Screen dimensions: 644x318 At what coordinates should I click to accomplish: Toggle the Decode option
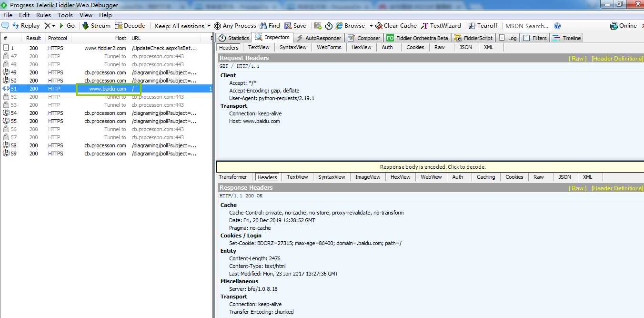tap(130, 26)
